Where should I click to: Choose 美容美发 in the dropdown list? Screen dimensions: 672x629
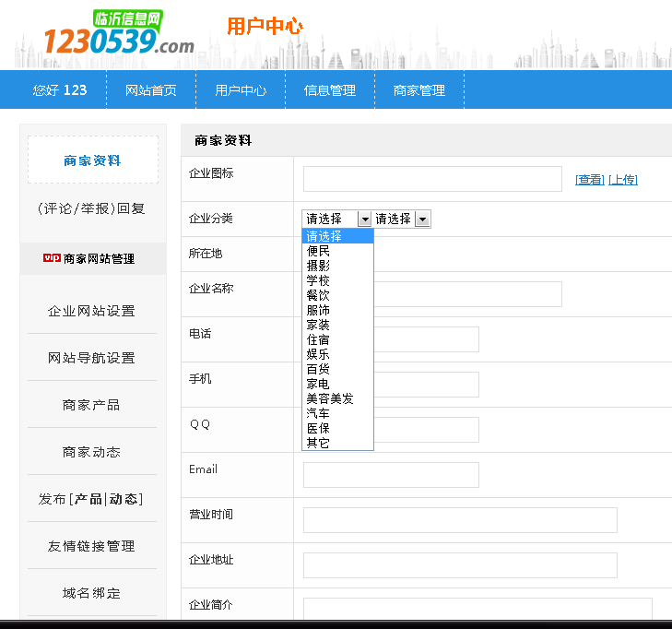(330, 398)
